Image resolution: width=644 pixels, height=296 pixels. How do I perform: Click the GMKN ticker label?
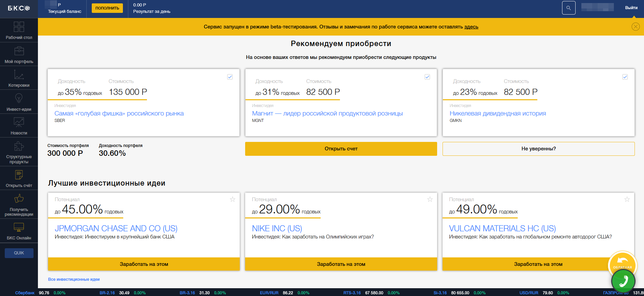[x=455, y=121]
